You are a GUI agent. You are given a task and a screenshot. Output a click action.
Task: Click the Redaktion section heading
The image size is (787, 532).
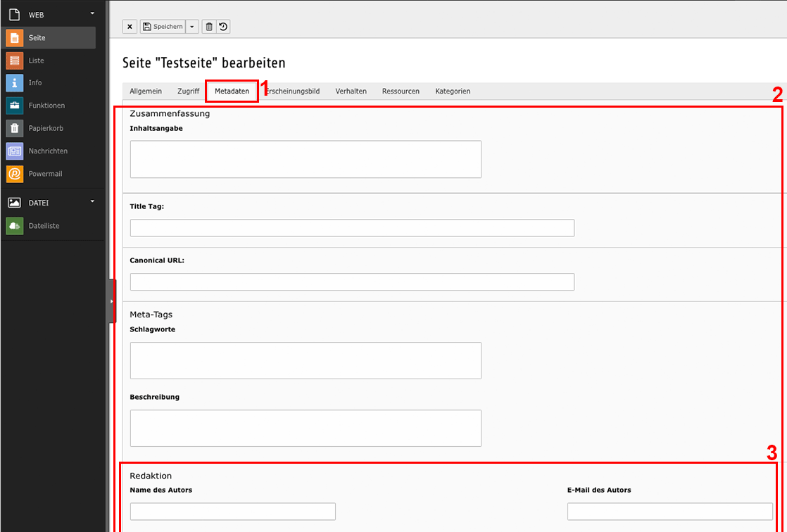(151, 476)
